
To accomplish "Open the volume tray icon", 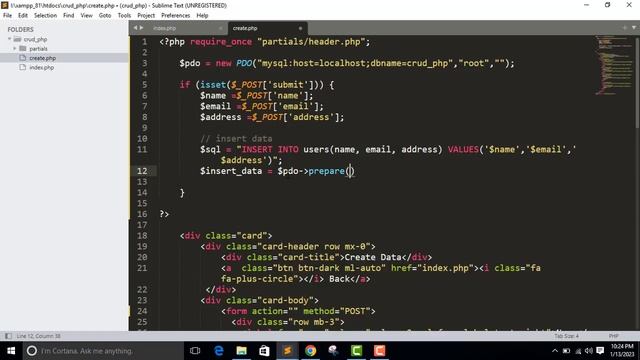I will coord(589,351).
